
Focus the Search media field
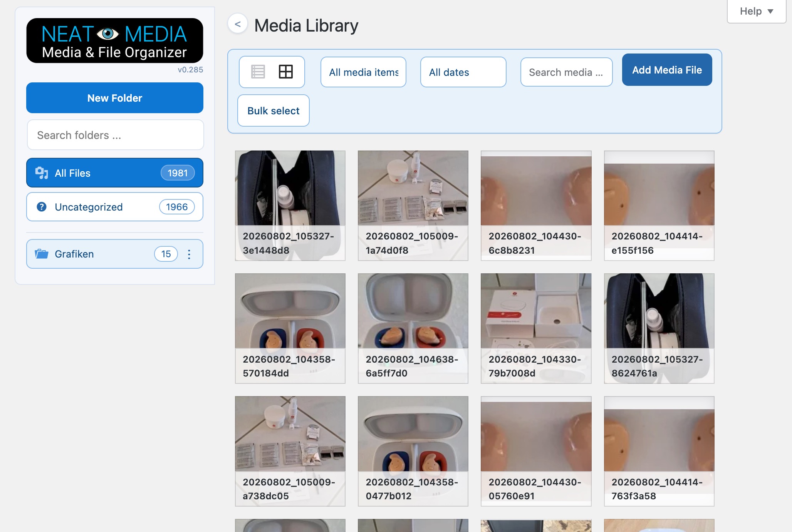pos(566,72)
